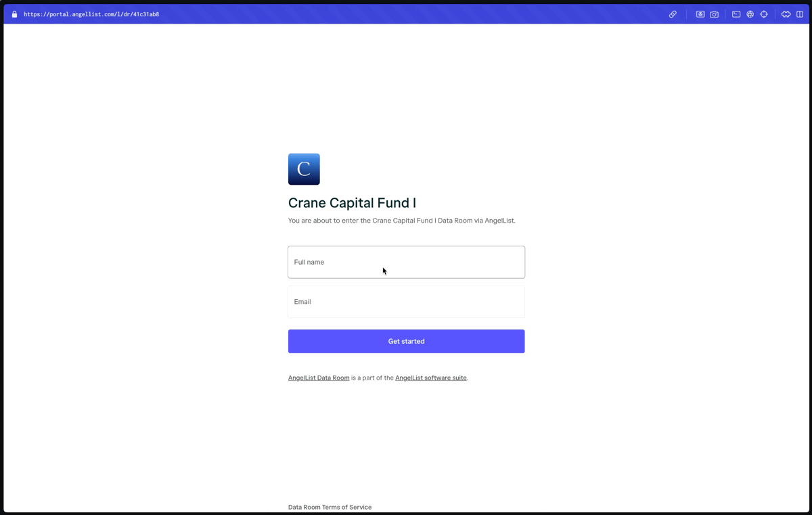Select the globe icon
Image resolution: width=812 pixels, height=515 pixels.
pyautogui.click(x=750, y=14)
